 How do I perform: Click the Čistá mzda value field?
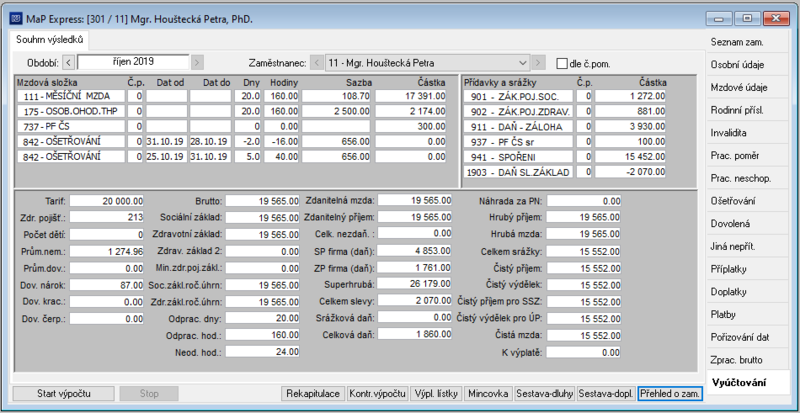click(584, 335)
